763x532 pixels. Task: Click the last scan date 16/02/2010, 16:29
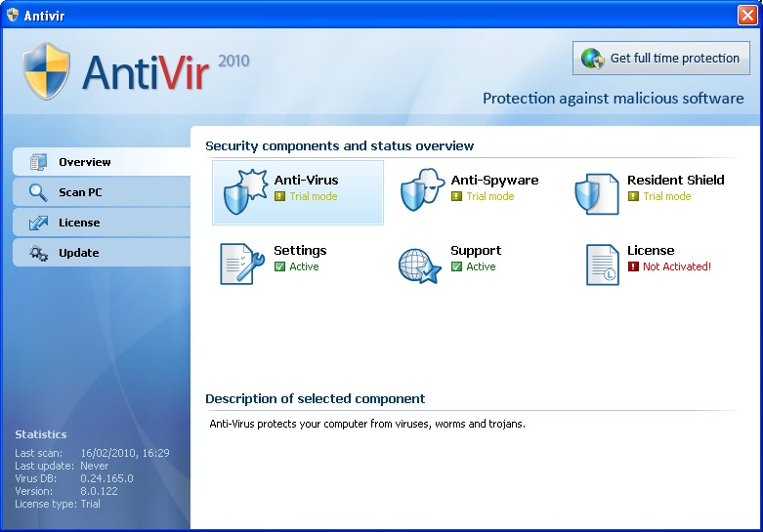125,453
